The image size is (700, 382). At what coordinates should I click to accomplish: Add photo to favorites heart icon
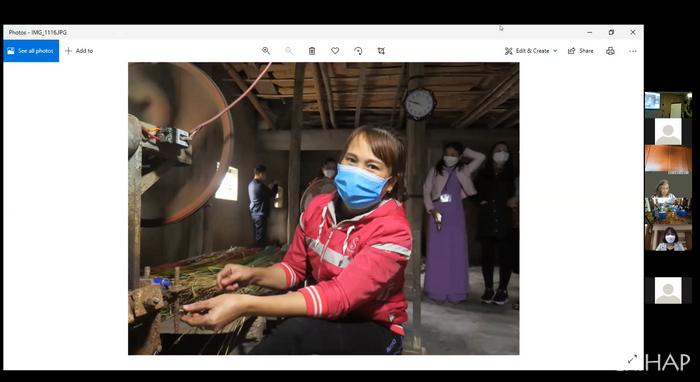tap(335, 51)
